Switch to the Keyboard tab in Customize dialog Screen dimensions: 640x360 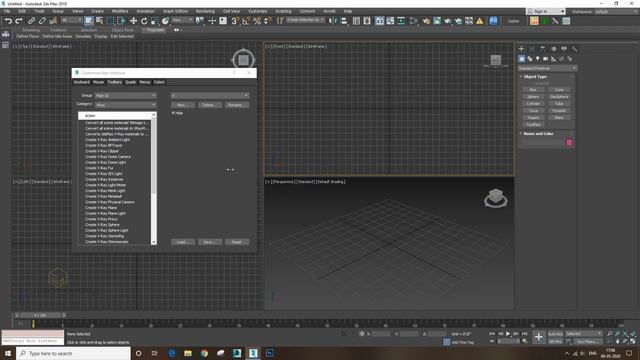(x=82, y=82)
